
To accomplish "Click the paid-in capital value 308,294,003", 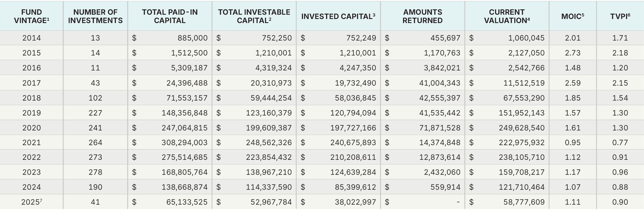I will pyautogui.click(x=185, y=142).
